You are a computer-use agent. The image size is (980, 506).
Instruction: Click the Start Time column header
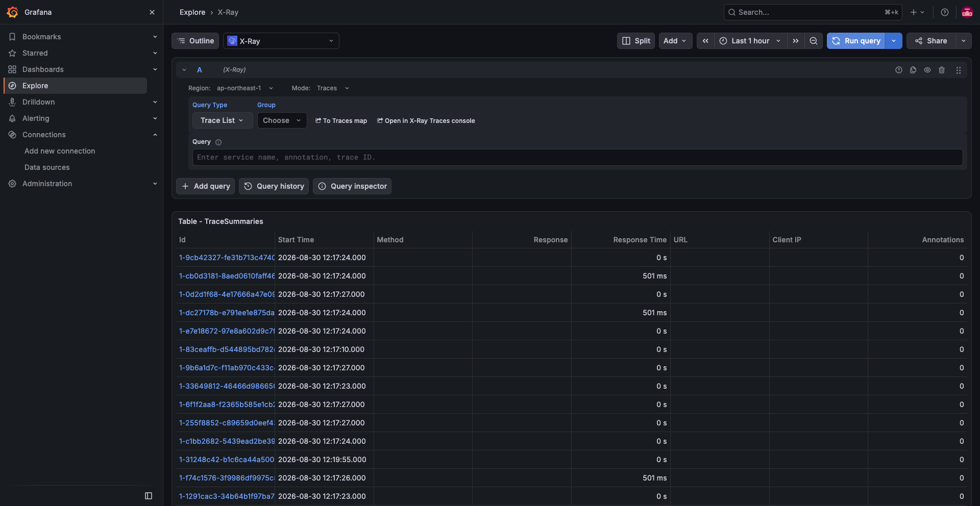296,240
